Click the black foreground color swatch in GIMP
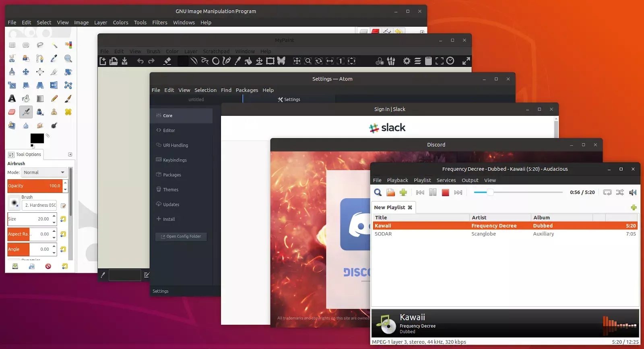Viewport: 644px width, 349px height. [x=37, y=138]
